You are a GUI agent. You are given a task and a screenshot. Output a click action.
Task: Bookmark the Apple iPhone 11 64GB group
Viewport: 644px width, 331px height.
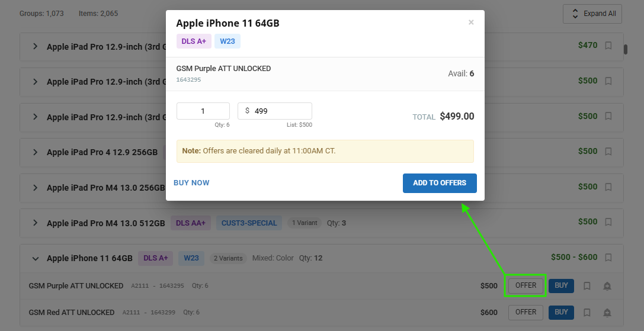coord(608,258)
